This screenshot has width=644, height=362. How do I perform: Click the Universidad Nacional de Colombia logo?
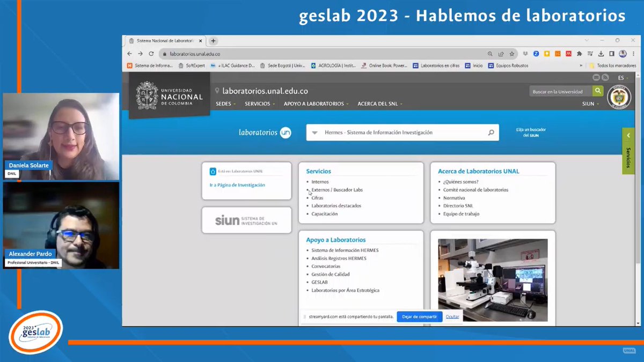coord(169,95)
